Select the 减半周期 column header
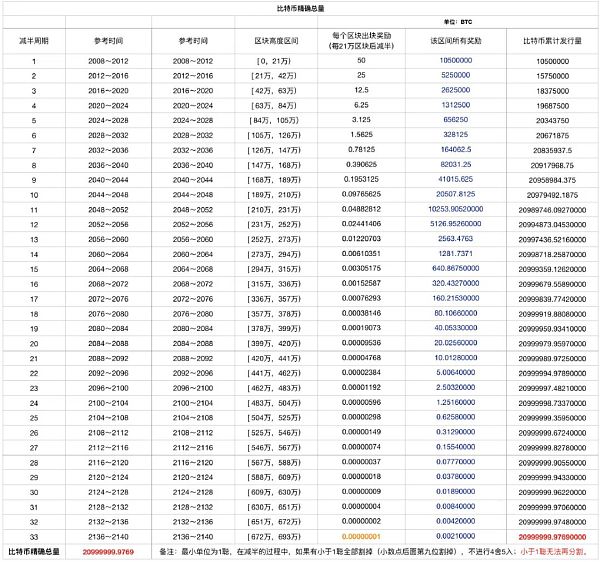600x562 pixels. [34, 40]
